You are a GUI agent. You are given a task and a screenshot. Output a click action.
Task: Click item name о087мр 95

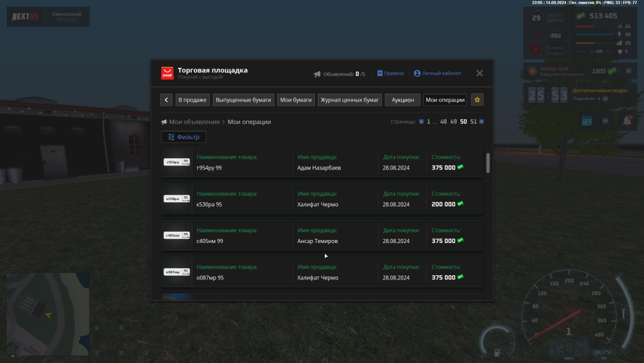tap(210, 278)
